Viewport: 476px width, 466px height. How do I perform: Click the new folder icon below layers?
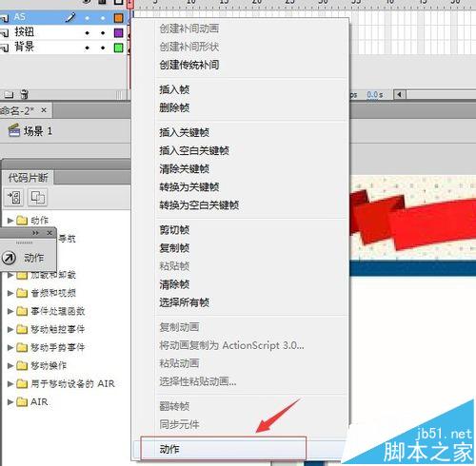tap(9, 94)
